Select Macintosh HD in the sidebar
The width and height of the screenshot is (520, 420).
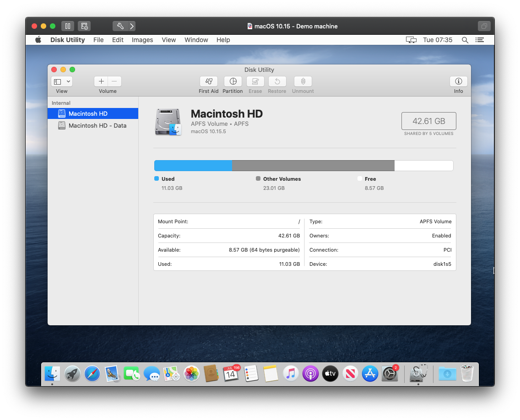93,114
